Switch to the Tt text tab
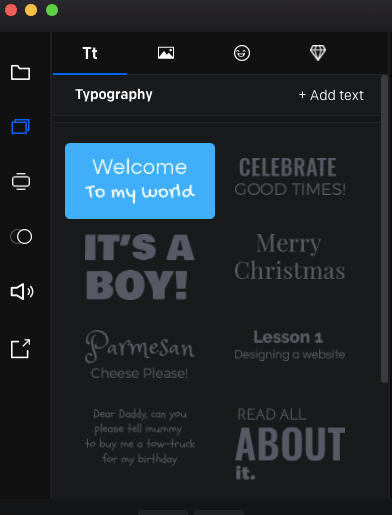 pos(90,53)
